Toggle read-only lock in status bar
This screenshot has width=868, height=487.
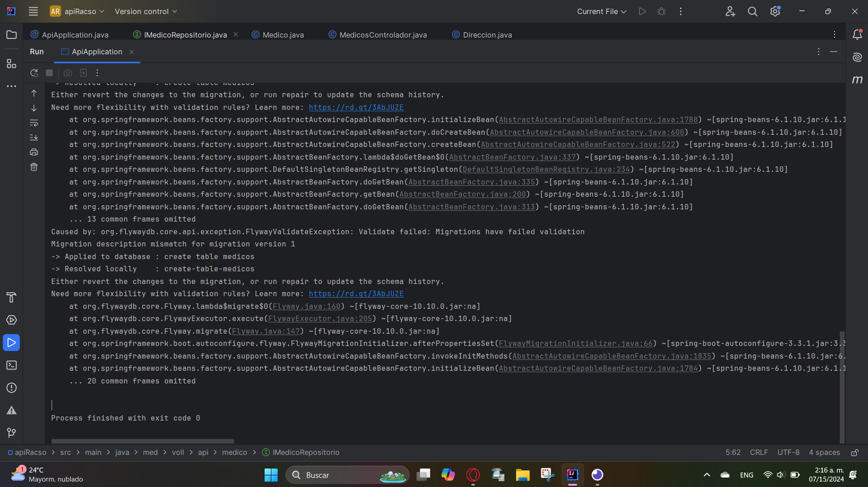pyautogui.click(x=855, y=453)
